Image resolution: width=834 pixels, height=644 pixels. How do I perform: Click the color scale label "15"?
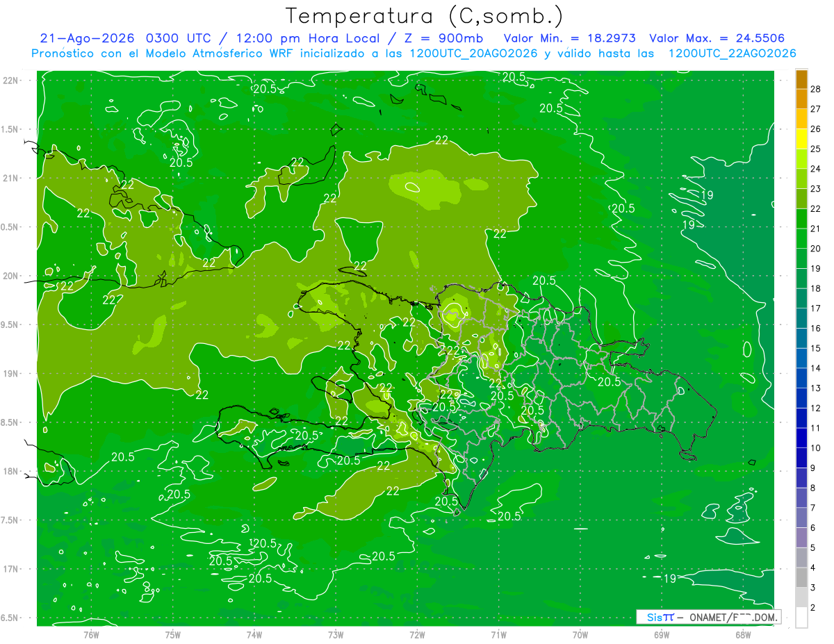click(815, 348)
